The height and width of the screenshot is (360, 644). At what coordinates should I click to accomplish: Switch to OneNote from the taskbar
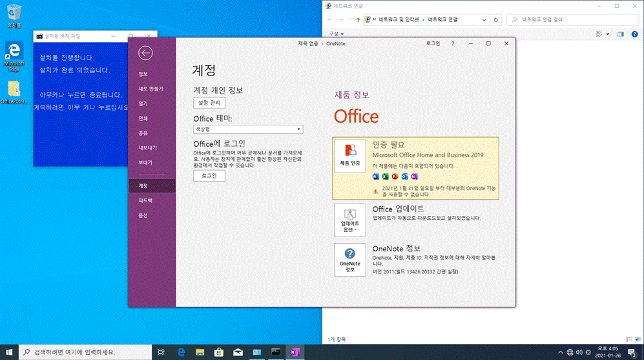point(295,352)
